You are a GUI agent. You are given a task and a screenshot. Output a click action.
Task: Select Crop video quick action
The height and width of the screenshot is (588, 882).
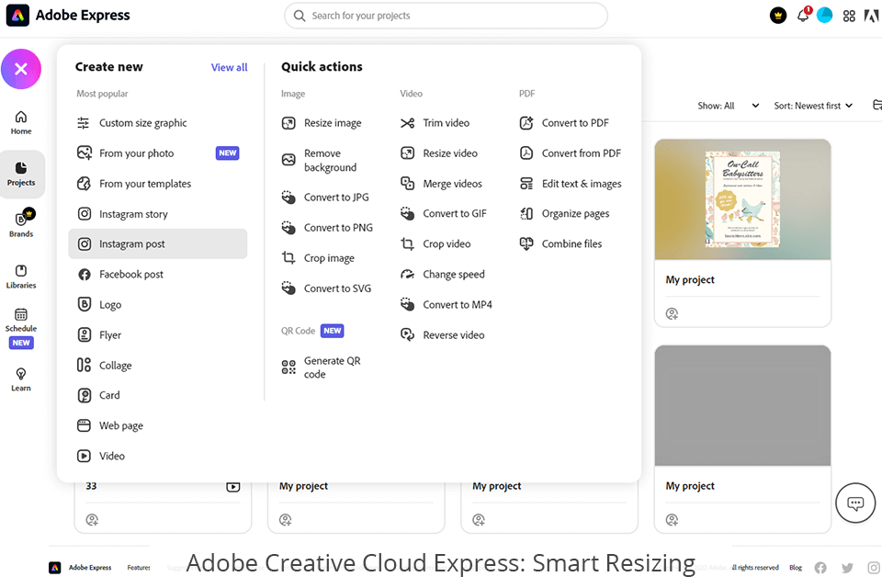pyautogui.click(x=435, y=243)
